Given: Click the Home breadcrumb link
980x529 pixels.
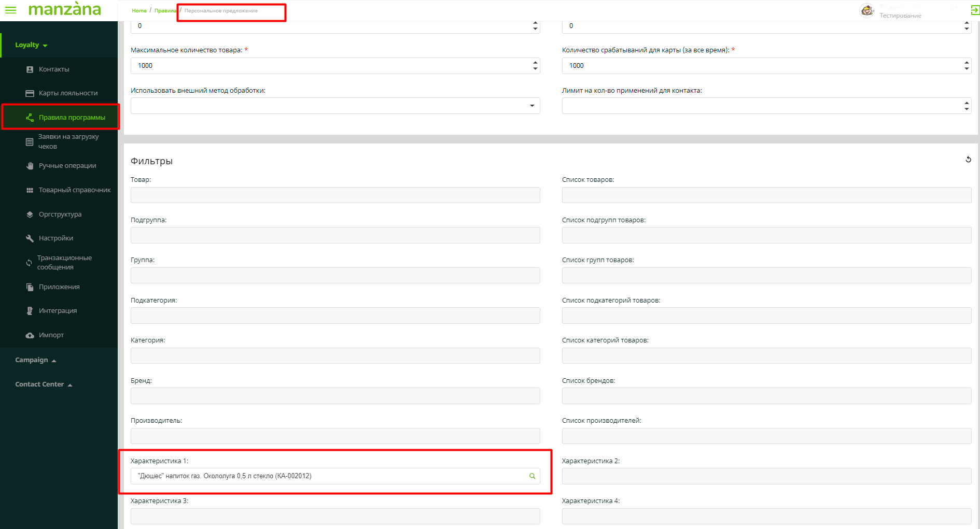Looking at the screenshot, I should coord(139,11).
